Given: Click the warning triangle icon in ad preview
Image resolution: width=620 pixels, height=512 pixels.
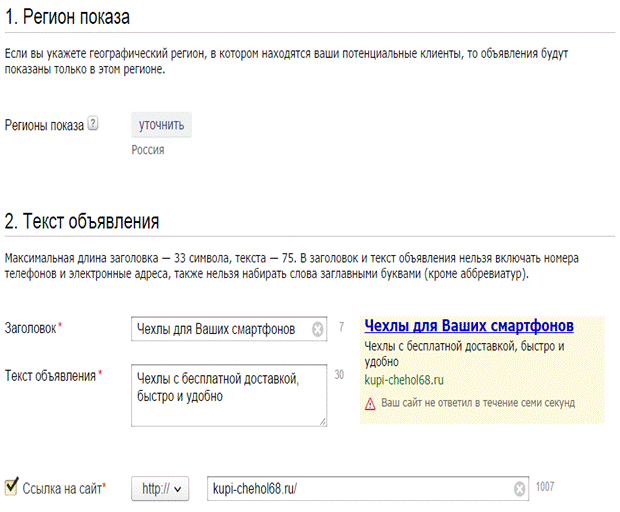Looking at the screenshot, I should click(x=370, y=404).
